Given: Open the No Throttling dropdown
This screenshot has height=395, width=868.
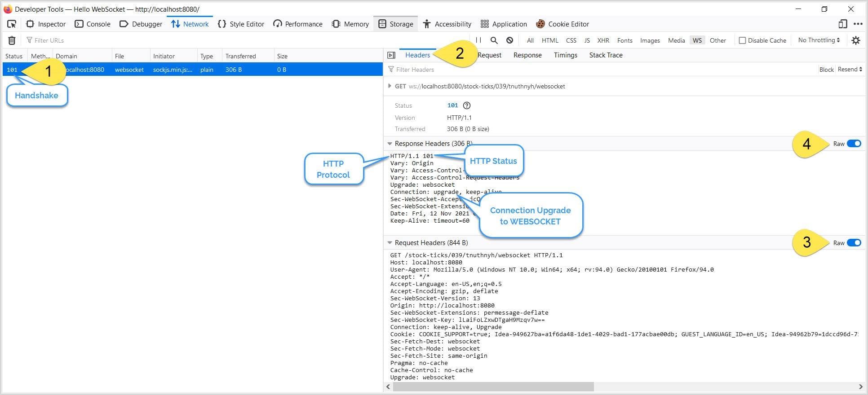Looking at the screenshot, I should tap(819, 40).
